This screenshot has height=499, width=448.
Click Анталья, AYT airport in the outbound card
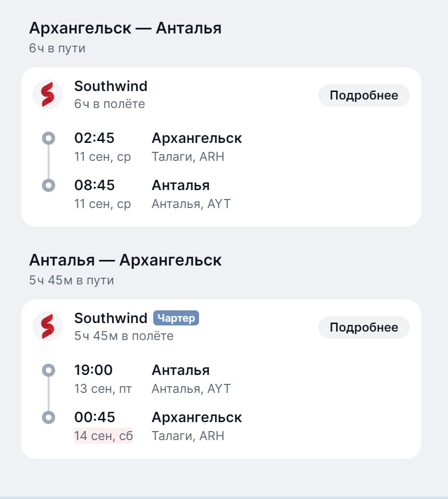pyautogui.click(x=191, y=204)
